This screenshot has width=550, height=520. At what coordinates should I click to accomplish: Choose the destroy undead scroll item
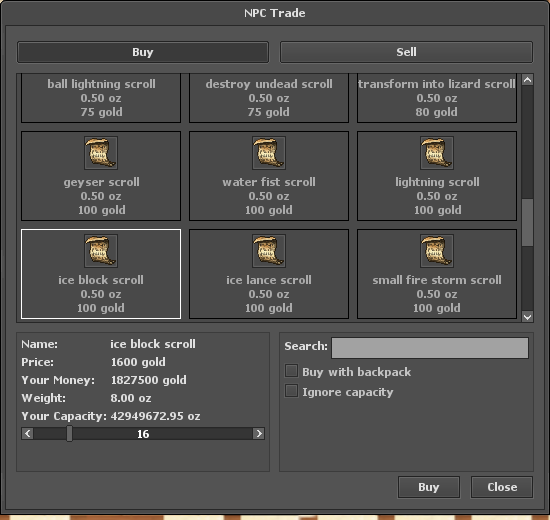[x=269, y=98]
